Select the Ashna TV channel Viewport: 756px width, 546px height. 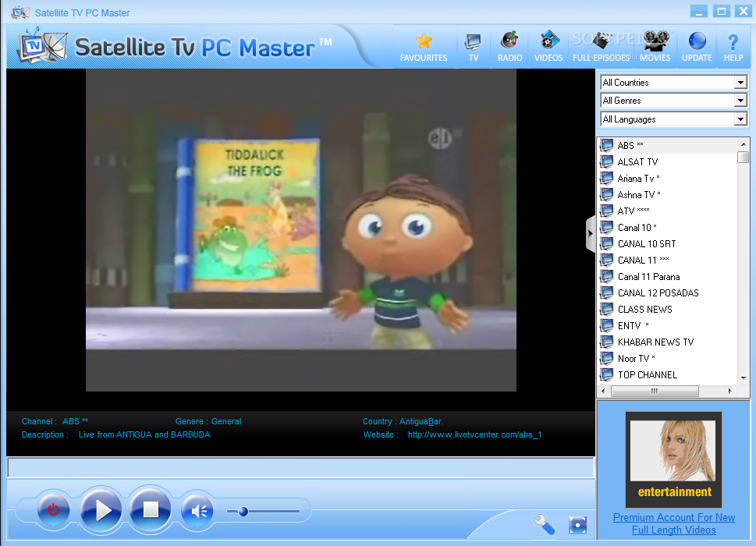668,195
